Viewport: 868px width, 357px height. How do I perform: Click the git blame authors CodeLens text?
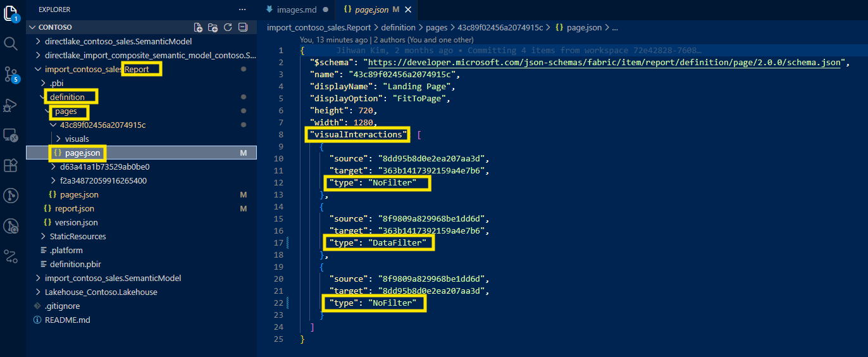click(386, 39)
